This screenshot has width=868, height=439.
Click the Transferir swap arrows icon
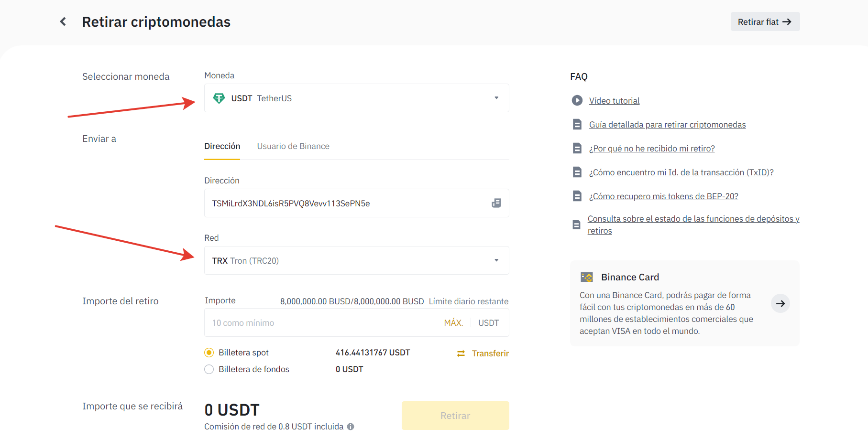click(x=461, y=353)
